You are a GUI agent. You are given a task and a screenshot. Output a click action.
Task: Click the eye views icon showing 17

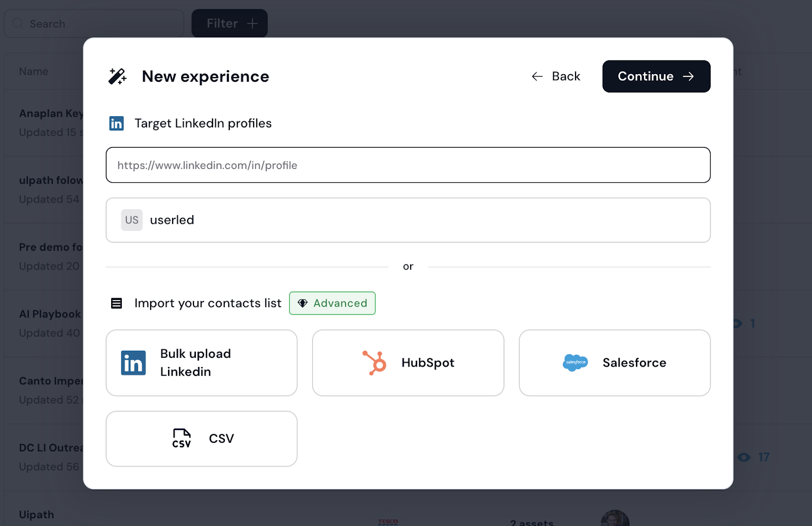click(744, 457)
